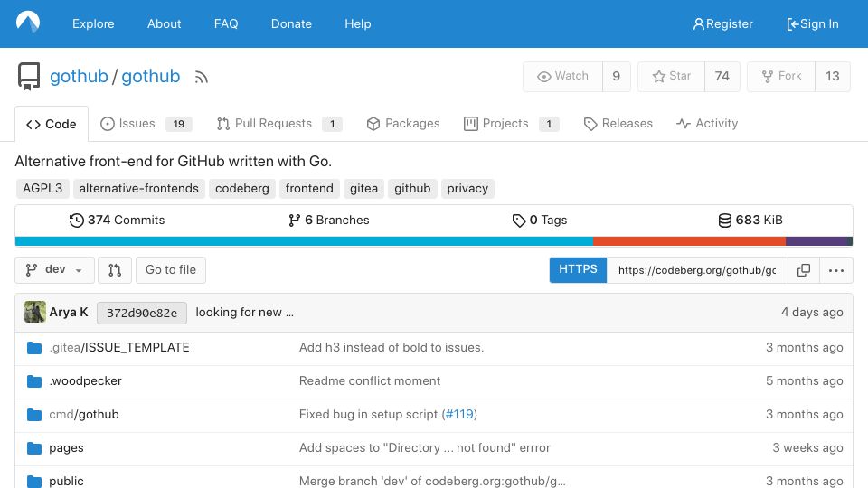
Task: Click the compare branches icon button
Action: [115, 270]
